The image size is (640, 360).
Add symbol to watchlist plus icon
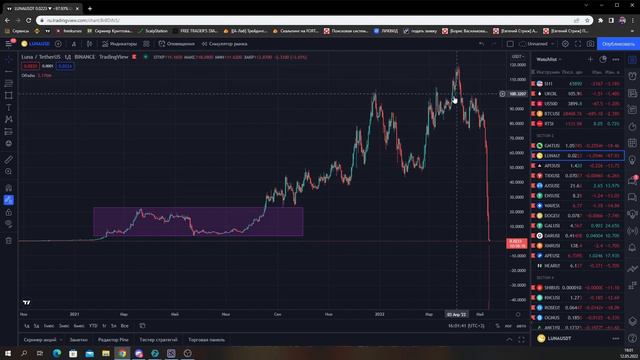590,60
